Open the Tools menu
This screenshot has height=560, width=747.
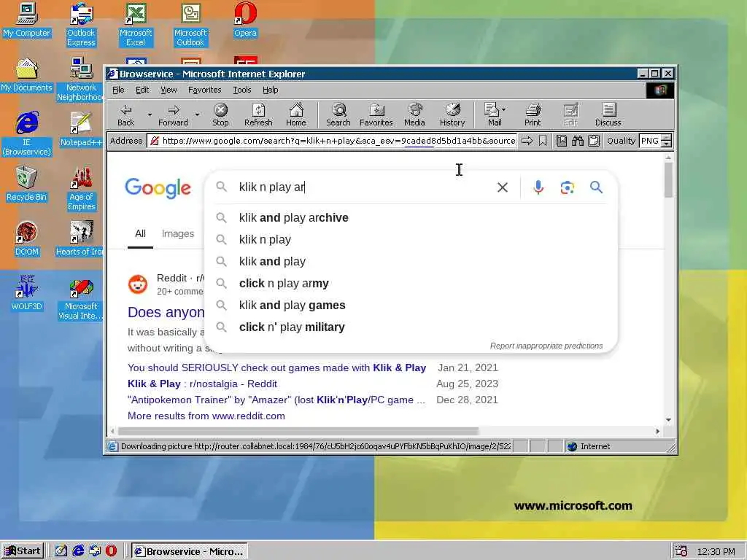(242, 90)
